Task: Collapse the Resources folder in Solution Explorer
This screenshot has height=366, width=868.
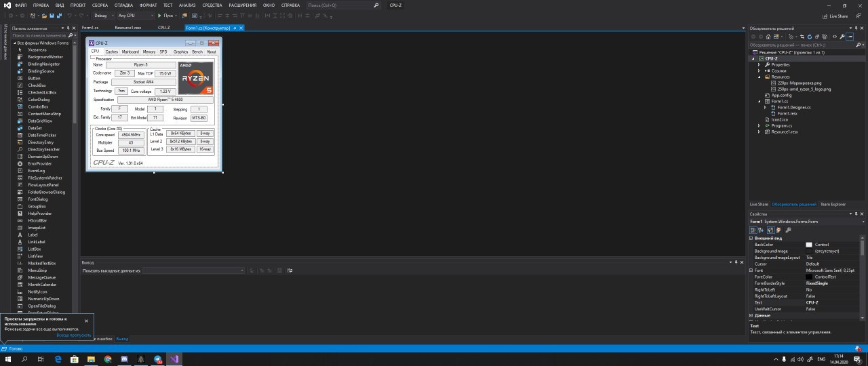Action: tap(759, 77)
